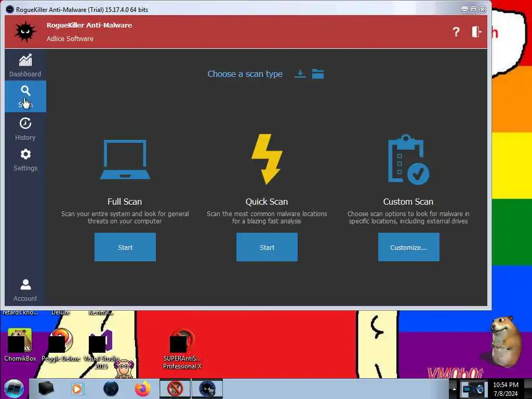Click the Custom Scan title text

pos(408,202)
